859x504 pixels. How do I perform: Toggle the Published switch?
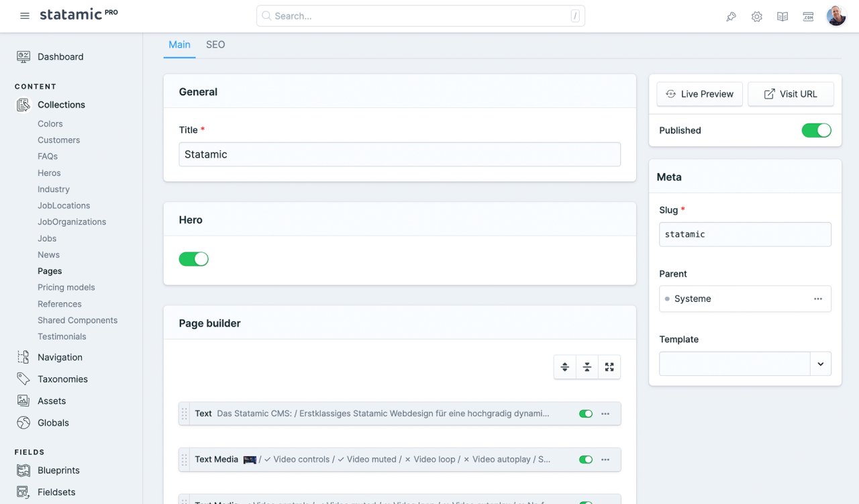point(816,130)
